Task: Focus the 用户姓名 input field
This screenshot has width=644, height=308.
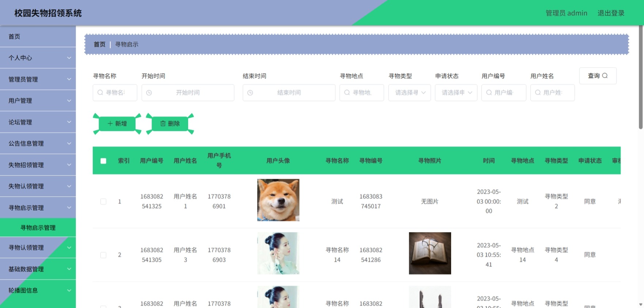Action: tap(552, 93)
